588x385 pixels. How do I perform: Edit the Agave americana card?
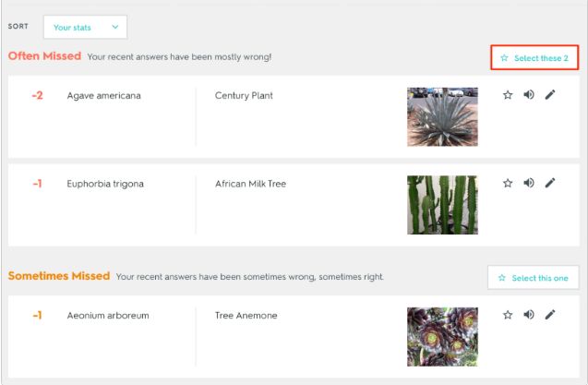tap(550, 95)
